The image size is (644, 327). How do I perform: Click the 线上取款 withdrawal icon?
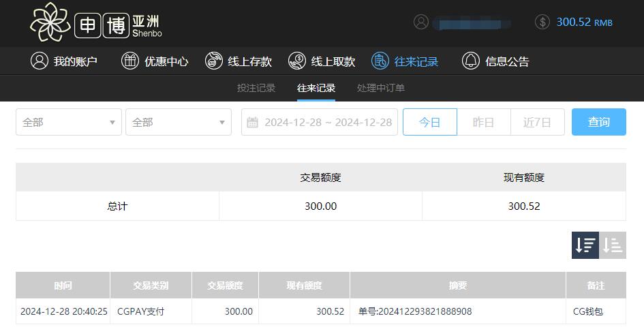click(297, 61)
